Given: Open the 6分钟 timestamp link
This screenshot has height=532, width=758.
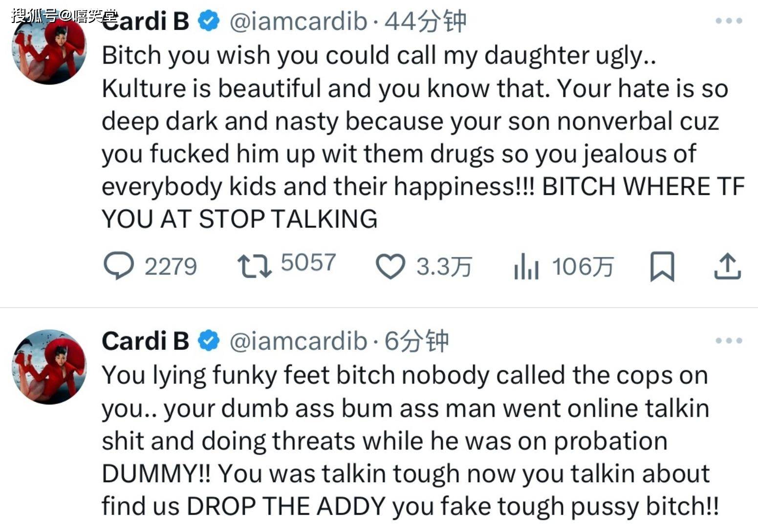Looking at the screenshot, I should tap(416, 340).
